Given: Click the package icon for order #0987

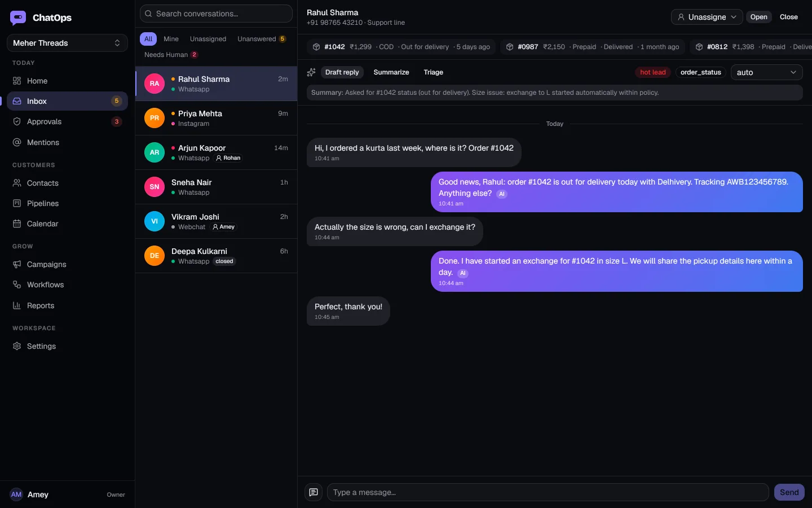Looking at the screenshot, I should tap(510, 47).
